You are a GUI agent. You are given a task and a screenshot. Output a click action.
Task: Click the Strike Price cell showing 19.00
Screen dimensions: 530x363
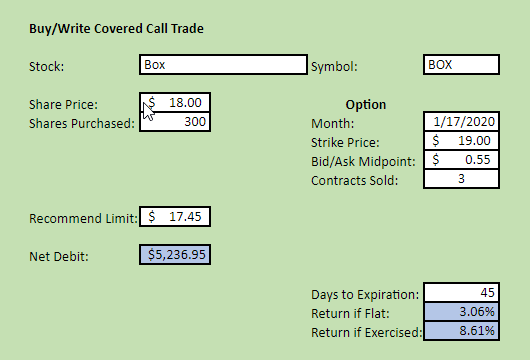[461, 141]
